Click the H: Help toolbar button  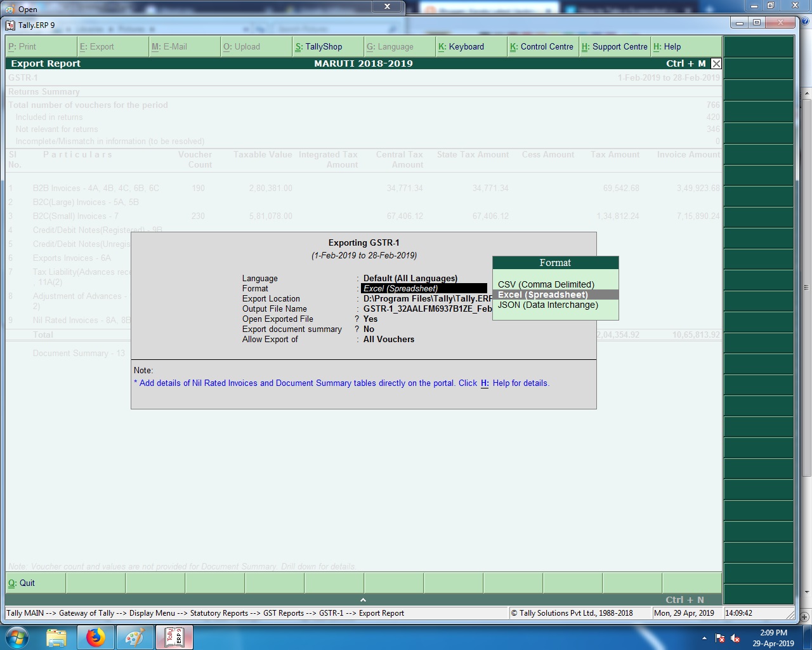(x=686, y=47)
